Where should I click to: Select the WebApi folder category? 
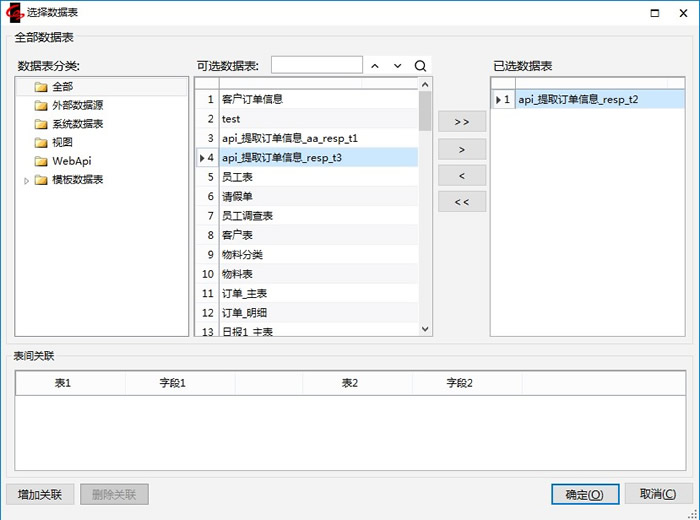coord(72,161)
